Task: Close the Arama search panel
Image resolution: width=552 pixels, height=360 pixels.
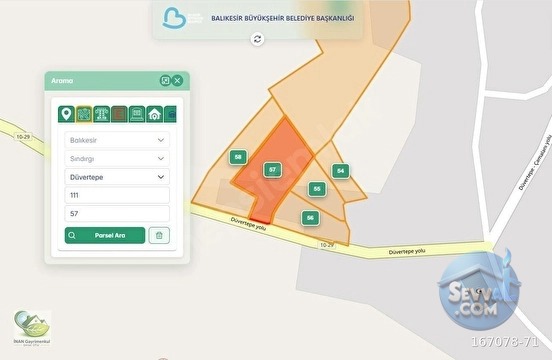Action: 177,81
